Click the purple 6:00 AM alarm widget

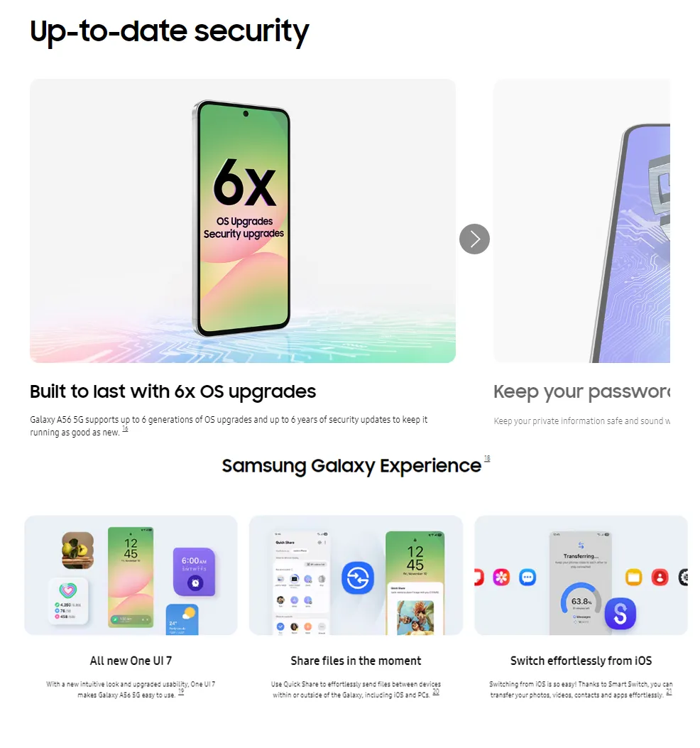click(x=195, y=572)
